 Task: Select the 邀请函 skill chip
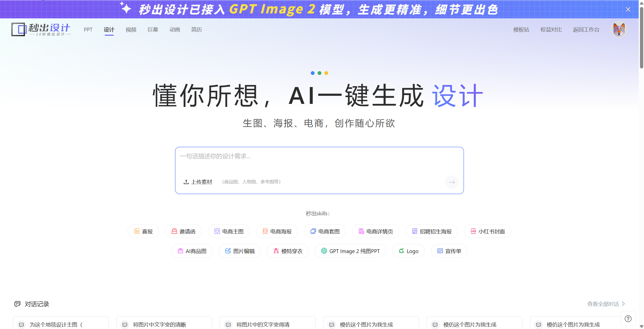(x=183, y=231)
